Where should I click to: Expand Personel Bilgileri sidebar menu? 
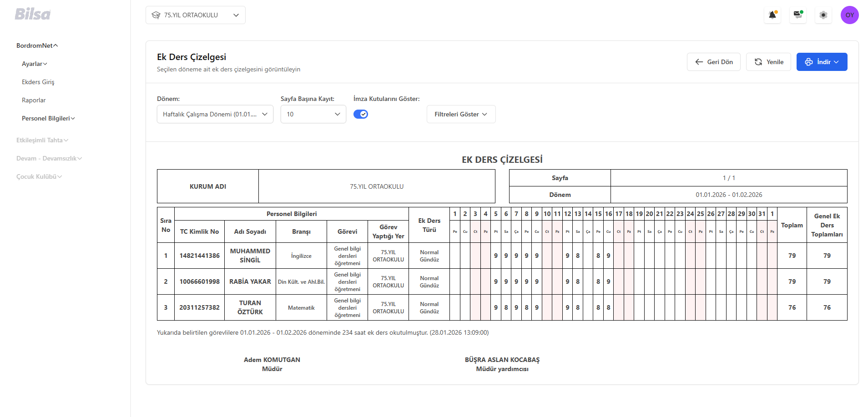click(48, 118)
